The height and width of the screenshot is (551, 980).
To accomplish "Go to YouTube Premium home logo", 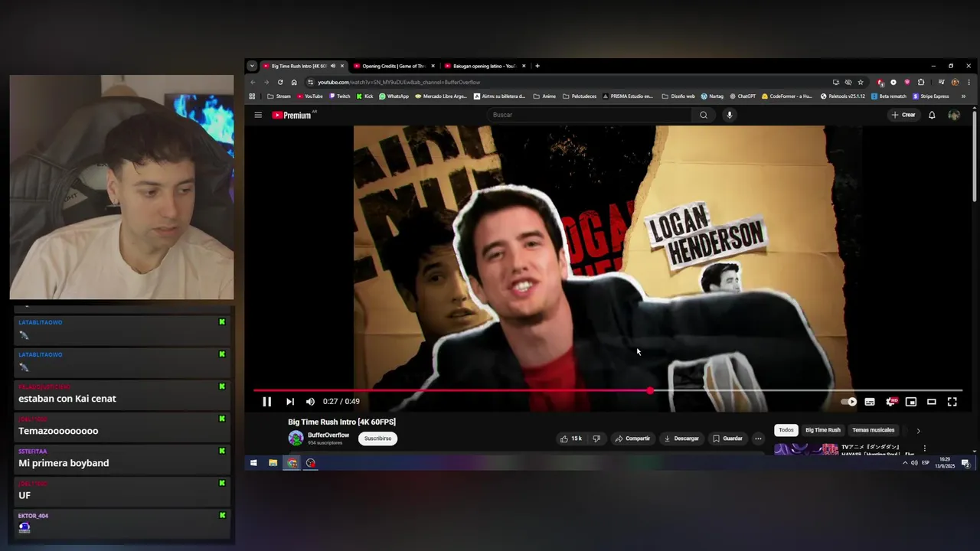I will click(292, 115).
